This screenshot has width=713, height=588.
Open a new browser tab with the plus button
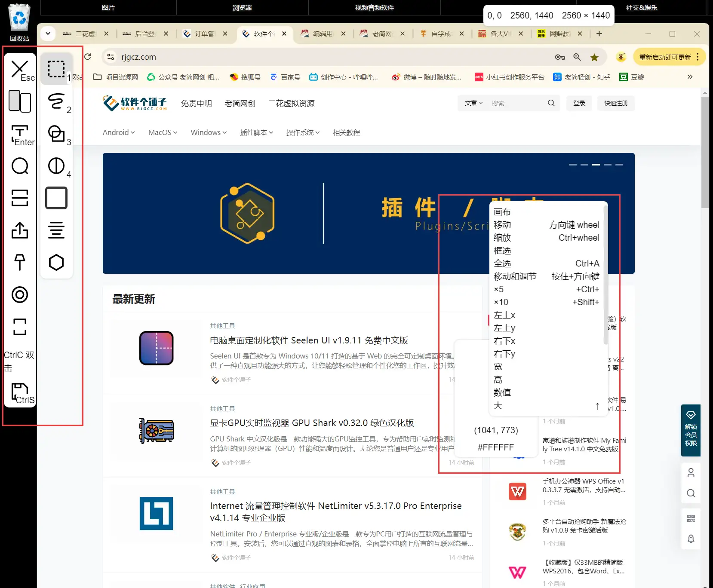599,34
